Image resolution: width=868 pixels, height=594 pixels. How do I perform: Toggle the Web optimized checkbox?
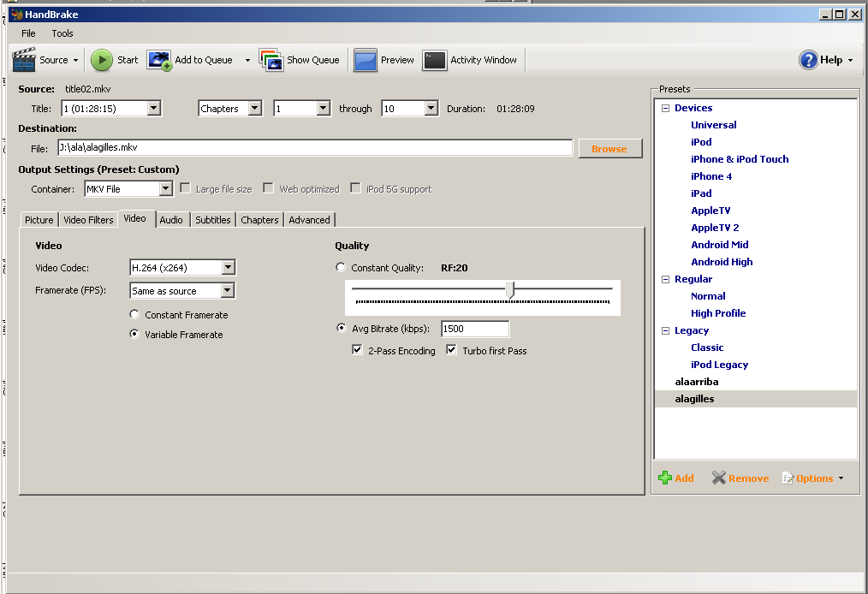coord(269,188)
